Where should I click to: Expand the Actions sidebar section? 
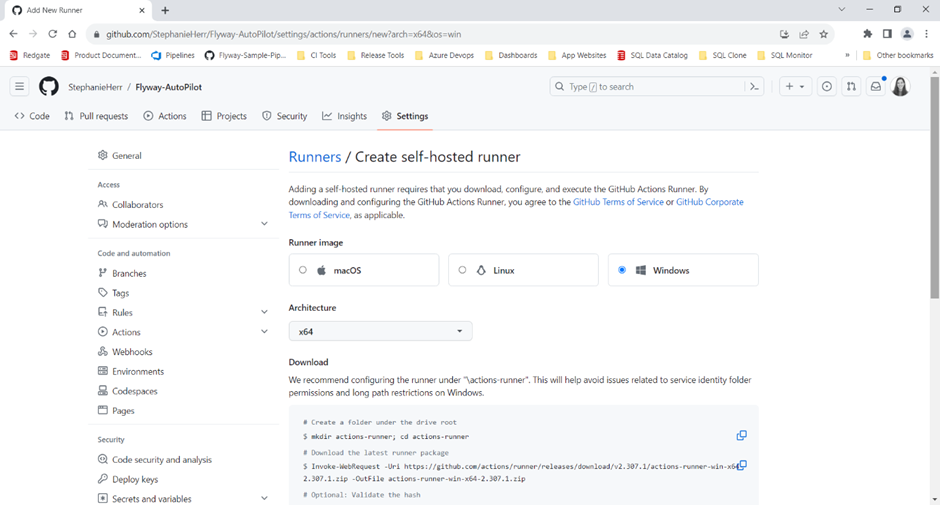(264, 332)
